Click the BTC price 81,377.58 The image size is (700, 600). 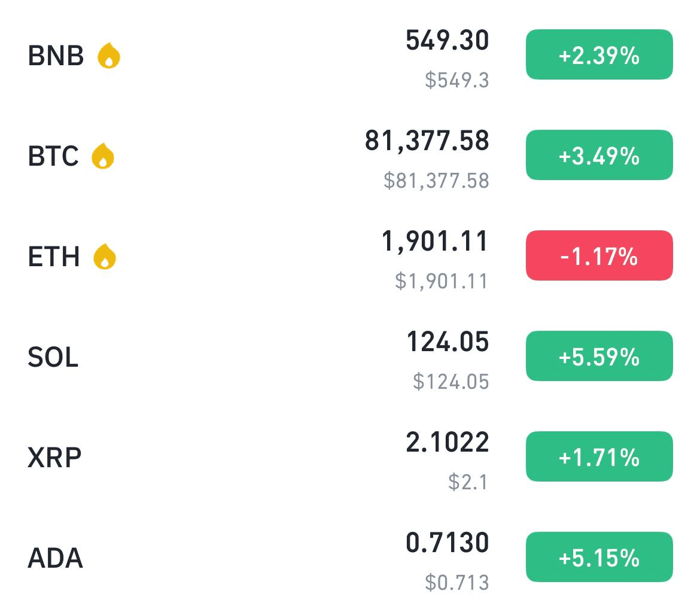point(427,141)
